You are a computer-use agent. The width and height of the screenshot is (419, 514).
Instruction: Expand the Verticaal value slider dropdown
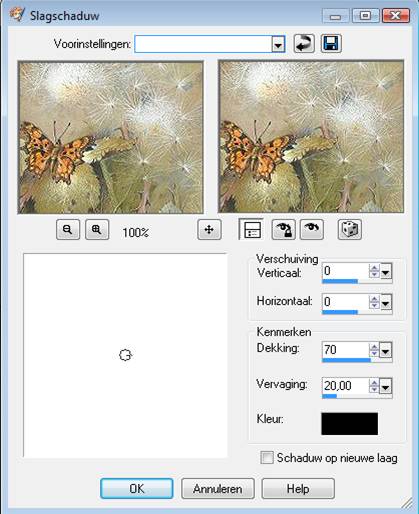pyautogui.click(x=386, y=272)
